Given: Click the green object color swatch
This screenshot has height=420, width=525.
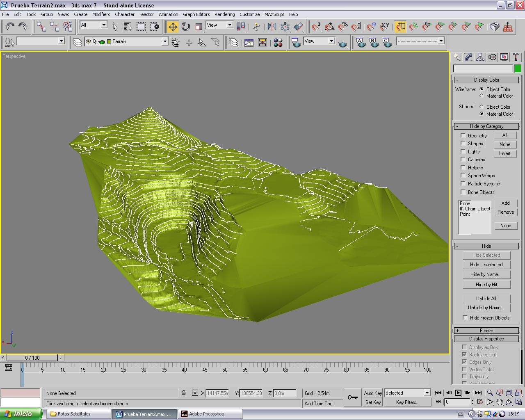Looking at the screenshot, I should point(518,68).
